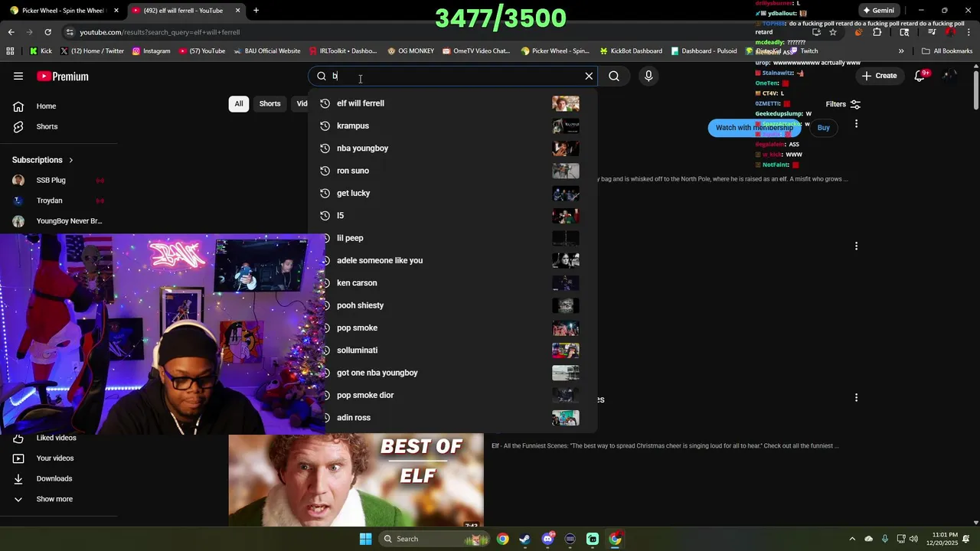Expand the Subscriptions section arrow
The width and height of the screenshot is (980, 551).
point(71,160)
